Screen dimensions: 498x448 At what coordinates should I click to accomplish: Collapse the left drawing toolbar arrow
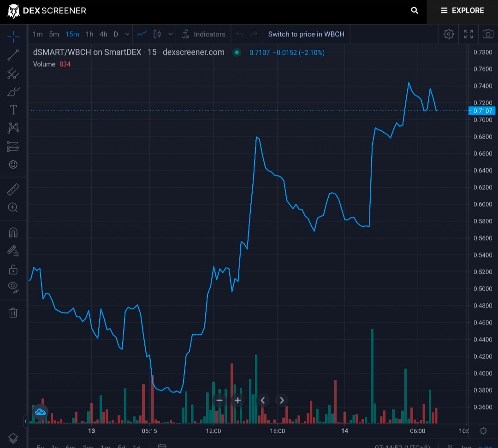click(x=25, y=421)
